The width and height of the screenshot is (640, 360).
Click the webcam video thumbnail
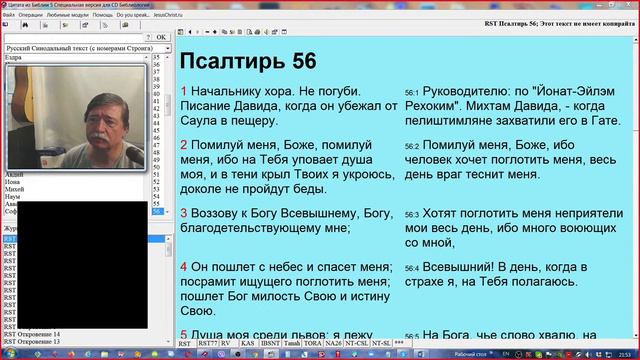pyautogui.click(x=76, y=118)
